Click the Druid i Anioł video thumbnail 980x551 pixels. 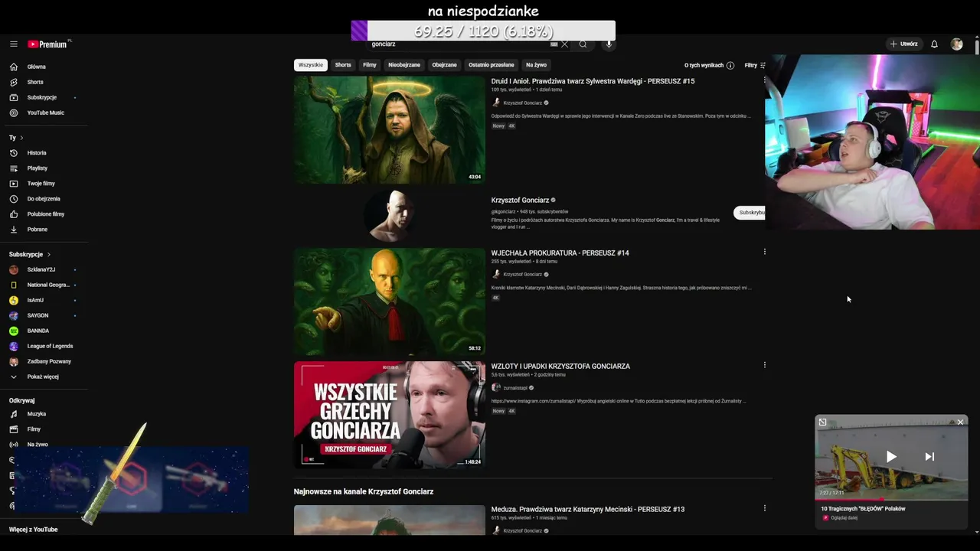(390, 129)
